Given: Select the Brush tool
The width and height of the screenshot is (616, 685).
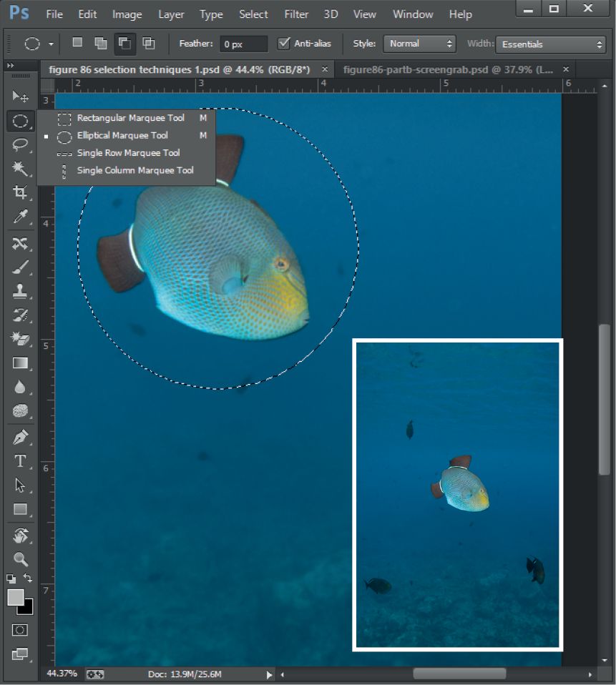Looking at the screenshot, I should (x=20, y=267).
